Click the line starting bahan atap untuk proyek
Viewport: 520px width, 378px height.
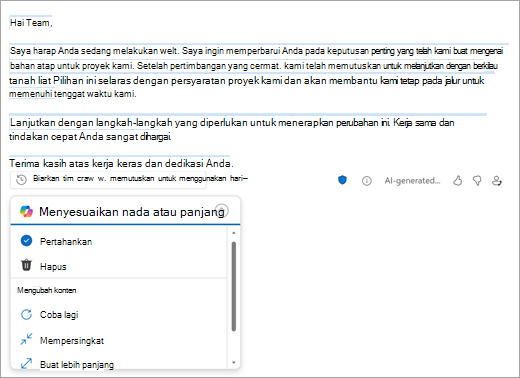click(x=253, y=66)
